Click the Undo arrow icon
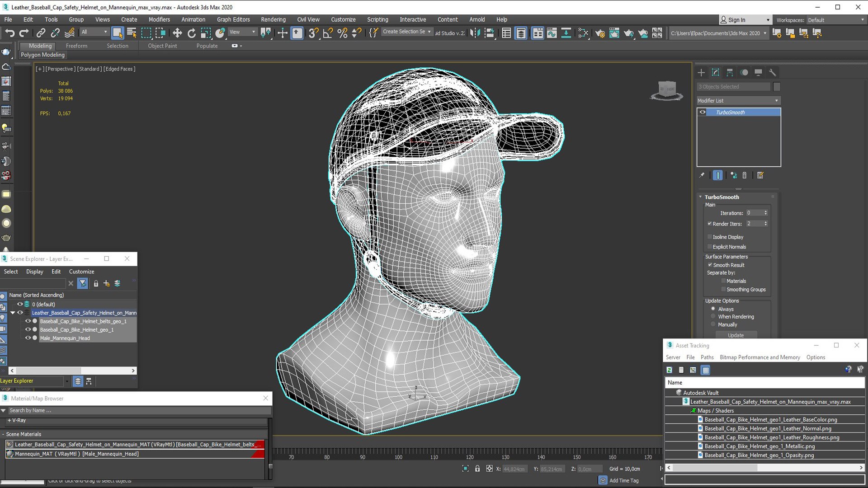 9,33
